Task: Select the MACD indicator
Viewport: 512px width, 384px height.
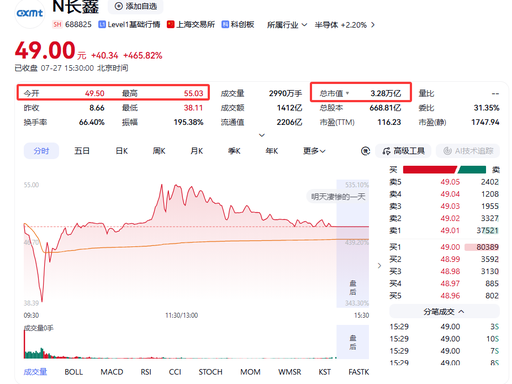Action: pos(112,372)
